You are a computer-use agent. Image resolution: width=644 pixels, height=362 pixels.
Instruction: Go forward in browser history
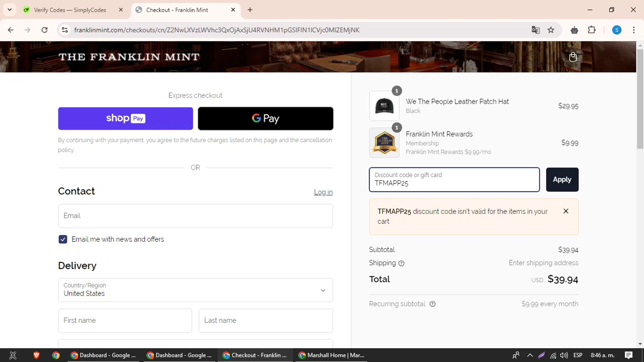click(27, 30)
